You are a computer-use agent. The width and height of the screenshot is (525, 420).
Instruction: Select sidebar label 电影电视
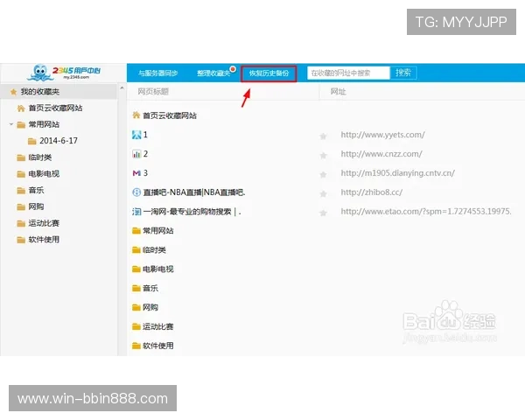[x=44, y=174]
